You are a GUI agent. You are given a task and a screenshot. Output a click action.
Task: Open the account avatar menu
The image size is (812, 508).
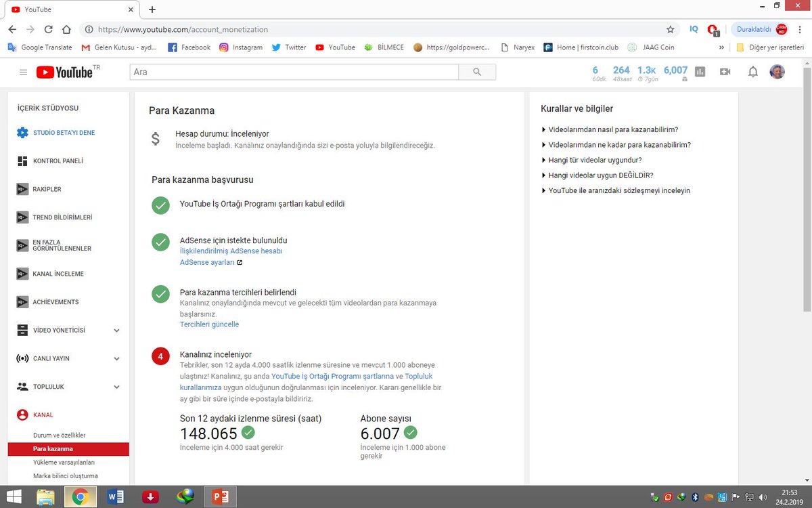tap(777, 72)
